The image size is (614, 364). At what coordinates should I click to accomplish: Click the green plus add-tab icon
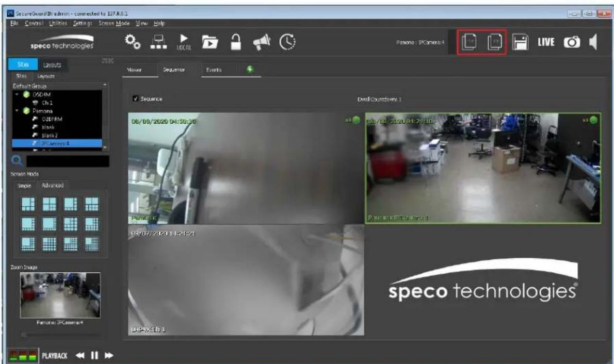click(250, 69)
